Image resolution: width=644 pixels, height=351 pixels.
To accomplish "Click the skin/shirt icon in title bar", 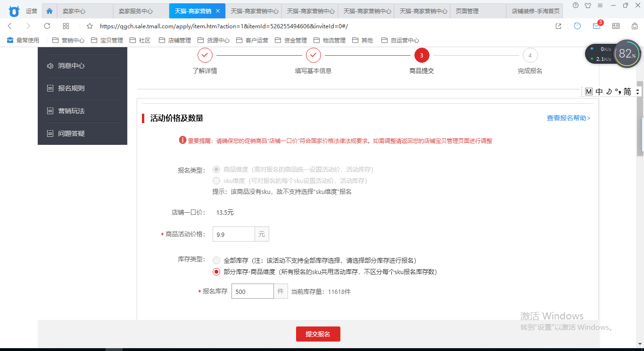I will (588, 5).
